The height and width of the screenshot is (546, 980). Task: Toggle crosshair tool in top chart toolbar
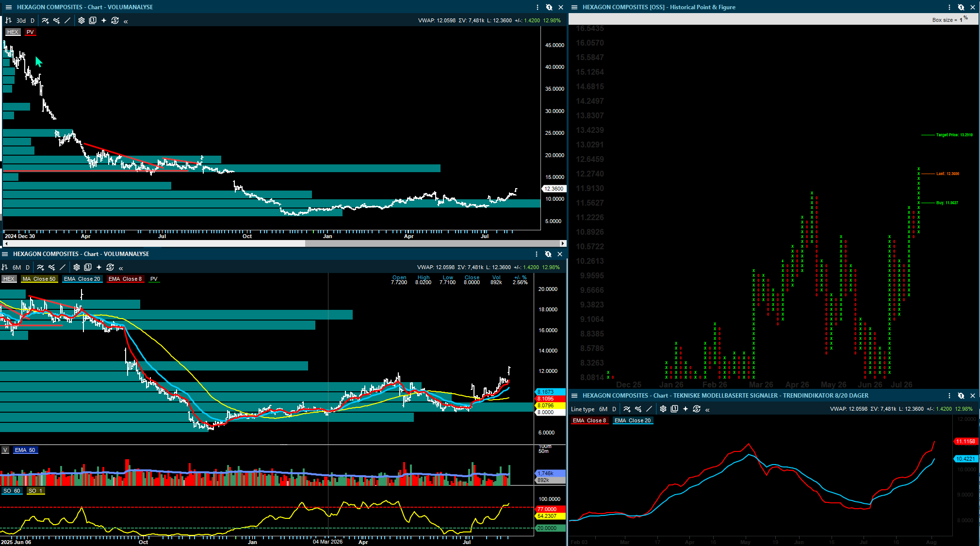pyautogui.click(x=104, y=20)
